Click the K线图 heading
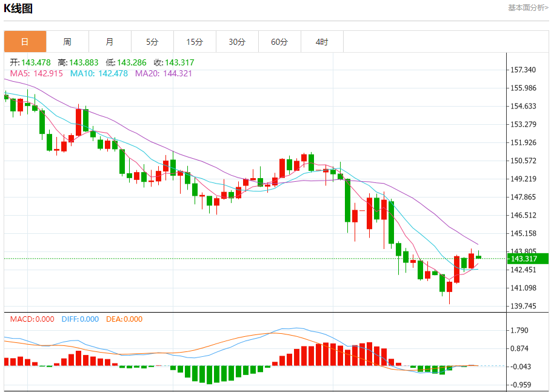This screenshot has width=551, height=392. click(18, 8)
